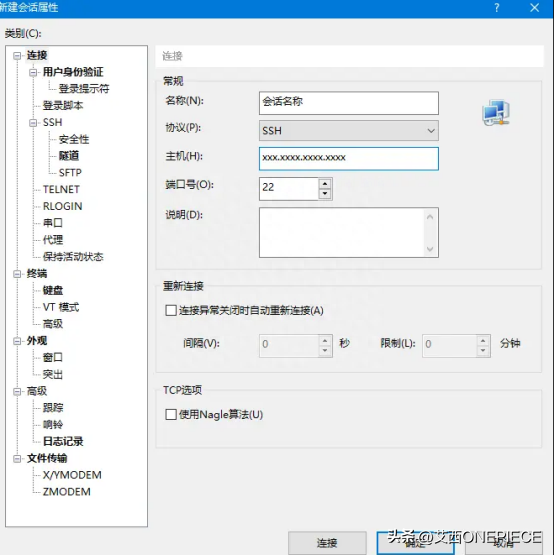
Task: Click the 取消 button
Action: (x=504, y=543)
